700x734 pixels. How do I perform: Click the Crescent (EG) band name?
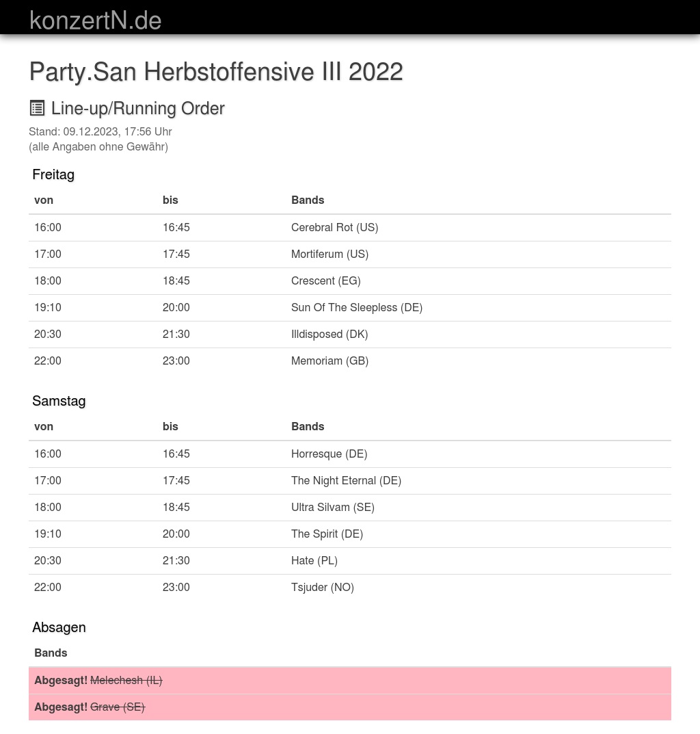(325, 281)
